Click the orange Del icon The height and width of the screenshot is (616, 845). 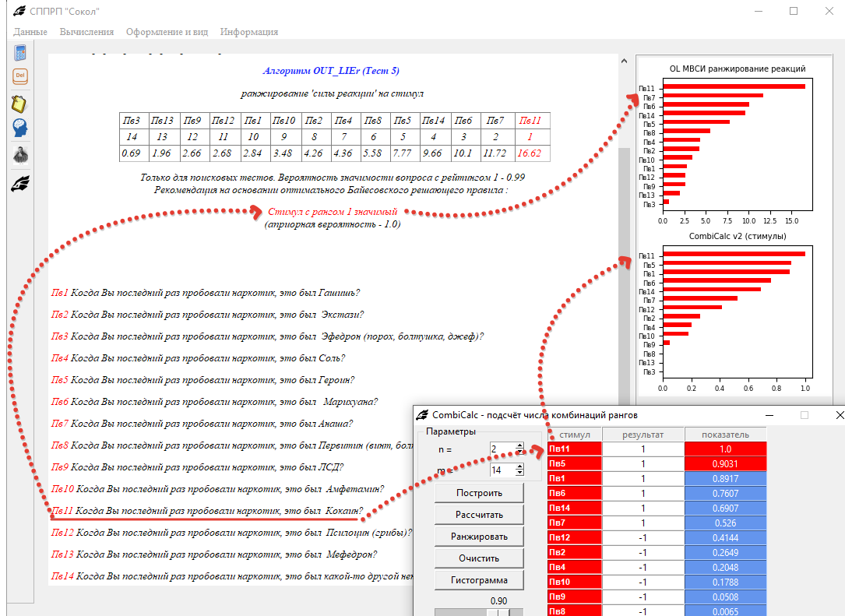pos(20,77)
